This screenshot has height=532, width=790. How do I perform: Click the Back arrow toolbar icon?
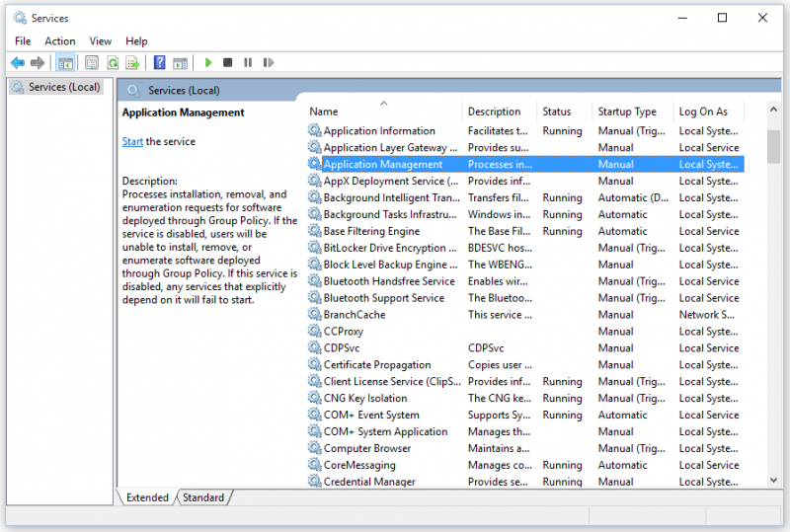pyautogui.click(x=18, y=63)
